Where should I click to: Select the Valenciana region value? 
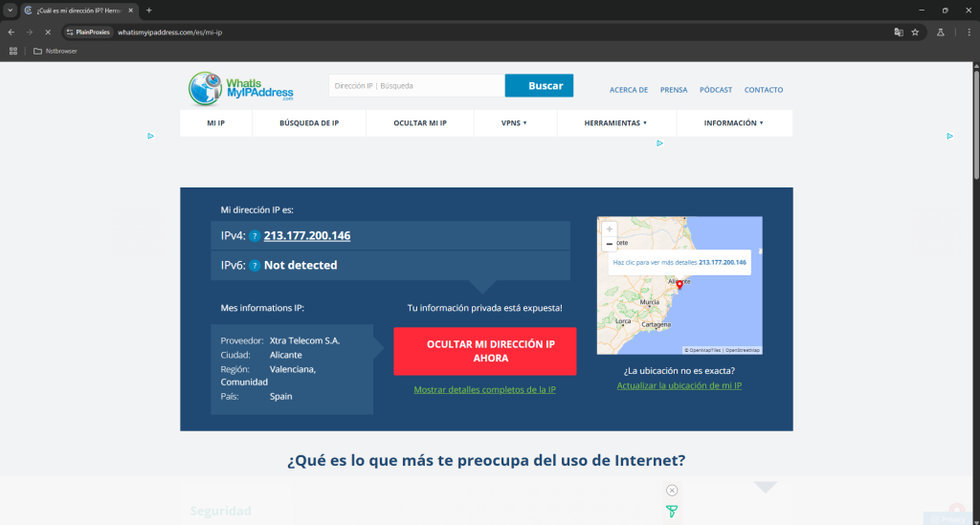point(293,369)
